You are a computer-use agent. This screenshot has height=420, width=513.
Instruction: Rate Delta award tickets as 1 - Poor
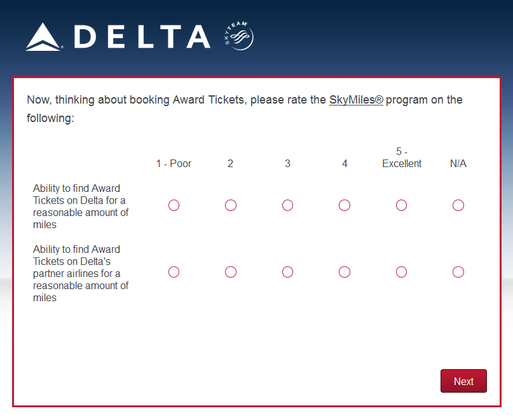pos(174,205)
